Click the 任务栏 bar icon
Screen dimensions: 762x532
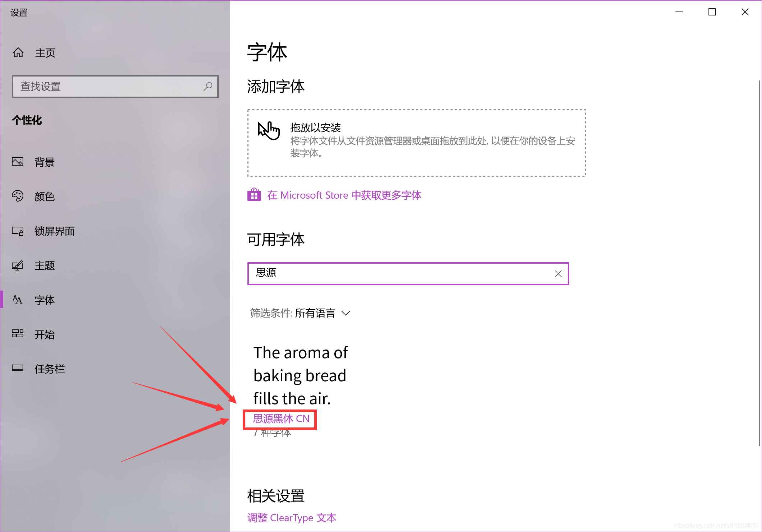click(18, 368)
